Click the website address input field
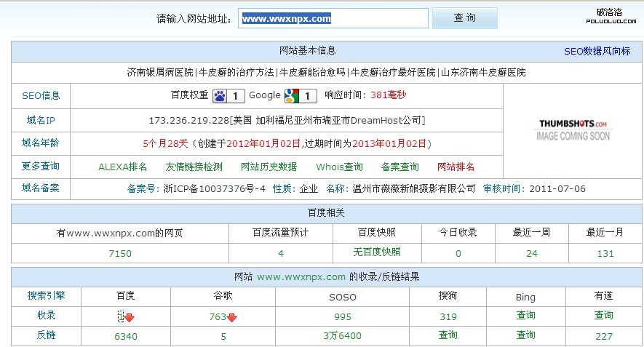Image resolution: width=644 pixels, height=347 pixels. tap(333, 18)
